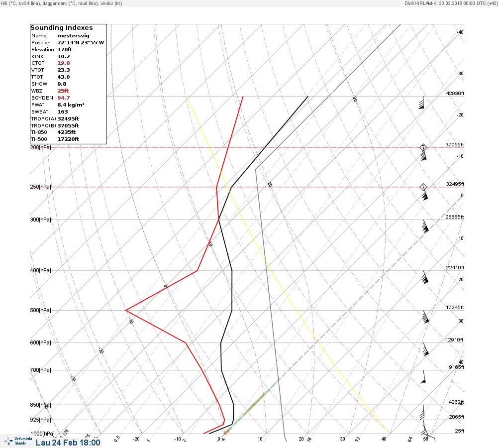This screenshot has height=448, width=499.
Task: Click the wind barb at the 600 hPa level
Action: [425, 349]
